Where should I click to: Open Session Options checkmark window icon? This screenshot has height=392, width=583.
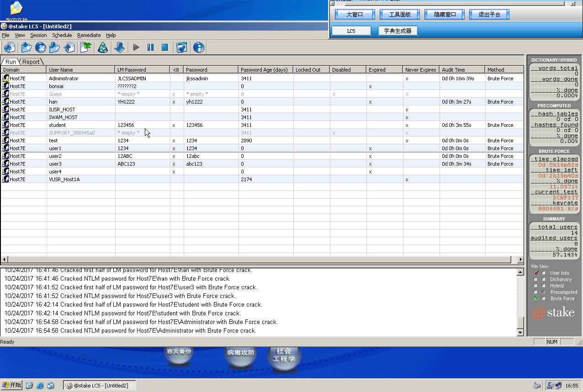coord(181,47)
